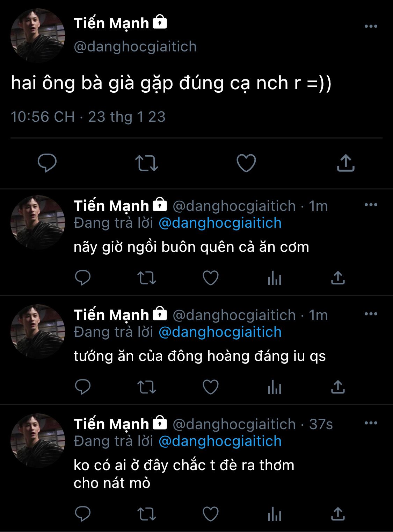Viewport: 393px width, 532px height.
Task: View analytics for the "ko có ai ở đây" reply
Action: tap(274, 514)
